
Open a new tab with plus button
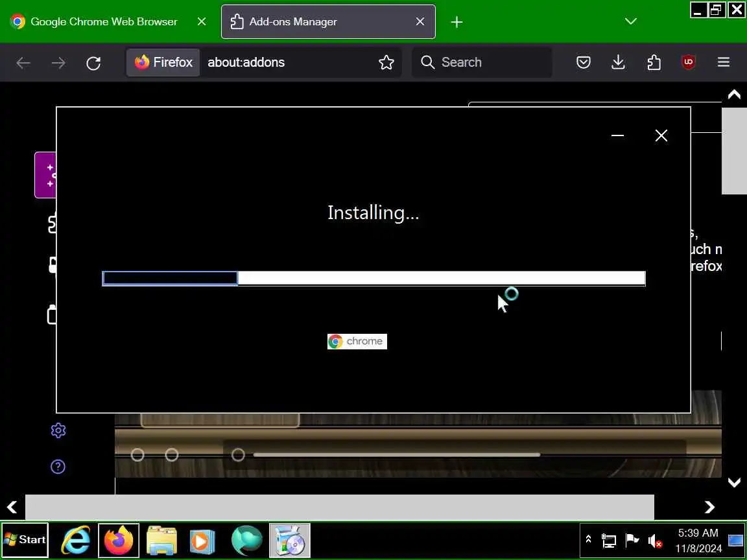[x=456, y=22]
